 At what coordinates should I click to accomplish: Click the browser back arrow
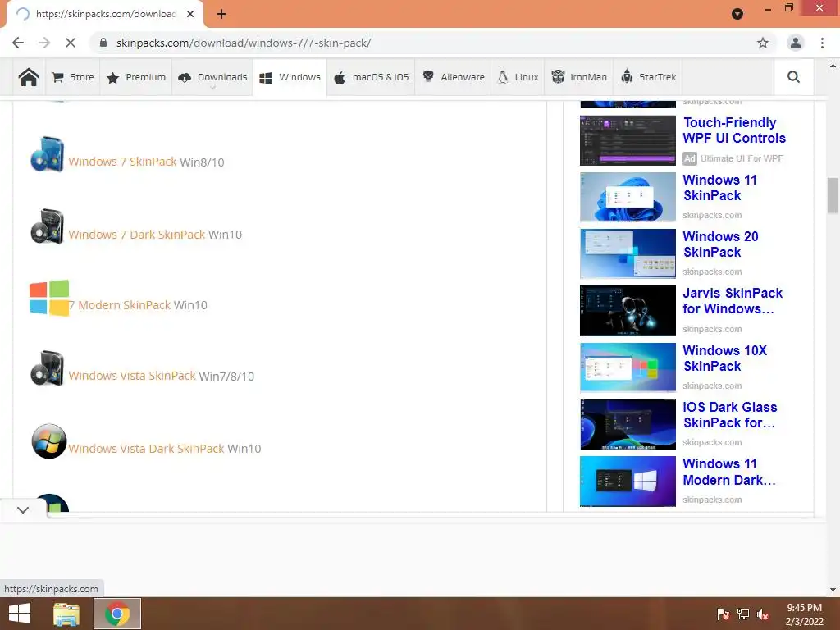pos(18,43)
